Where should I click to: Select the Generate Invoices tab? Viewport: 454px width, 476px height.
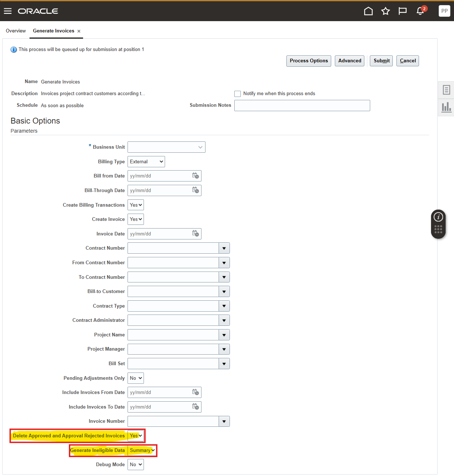point(54,31)
